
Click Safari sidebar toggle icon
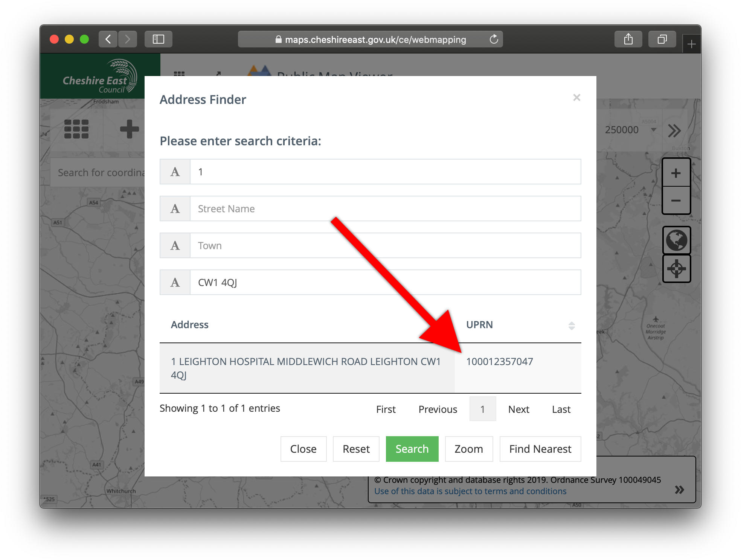pos(158,39)
